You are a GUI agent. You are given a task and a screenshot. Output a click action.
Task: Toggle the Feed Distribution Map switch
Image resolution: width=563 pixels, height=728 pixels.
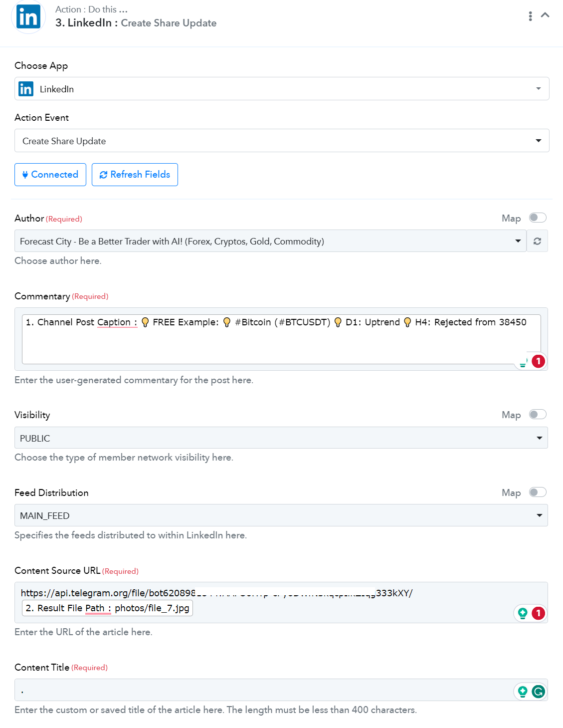538,492
